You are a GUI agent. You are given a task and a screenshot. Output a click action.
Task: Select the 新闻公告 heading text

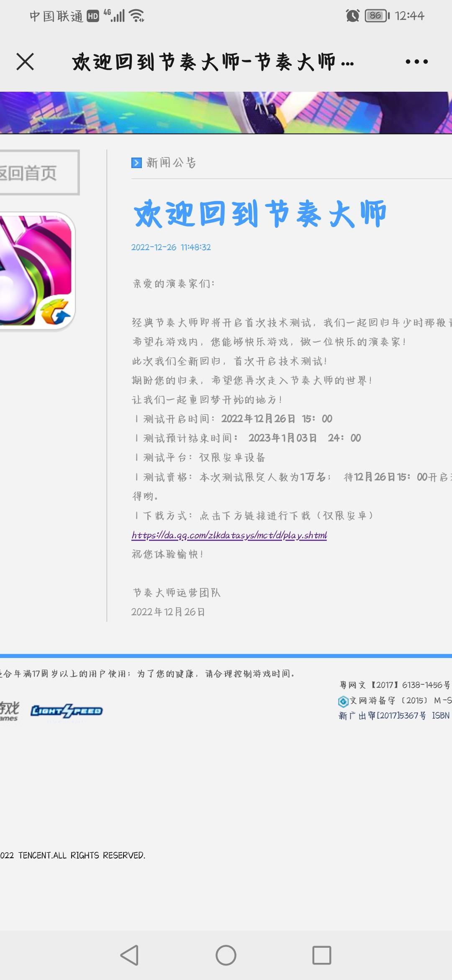(x=172, y=162)
